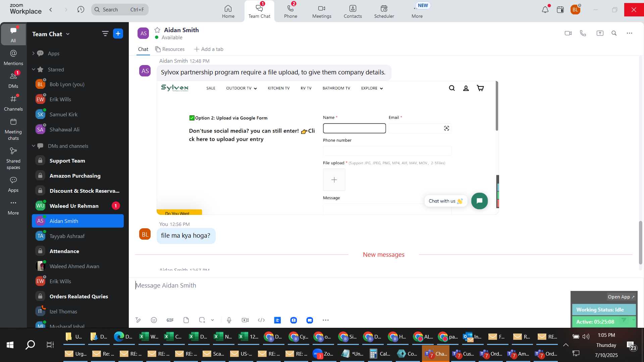Open DMs in the left sidebar
This screenshot has height=362, width=644.
[13, 80]
